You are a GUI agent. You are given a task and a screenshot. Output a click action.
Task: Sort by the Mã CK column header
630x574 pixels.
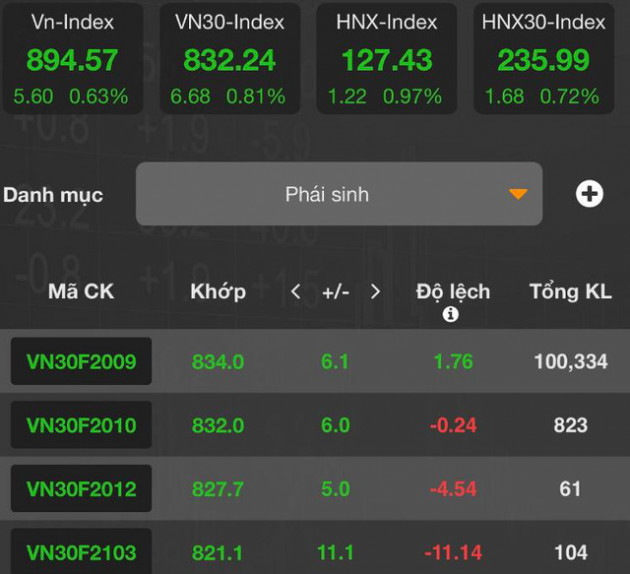81,291
